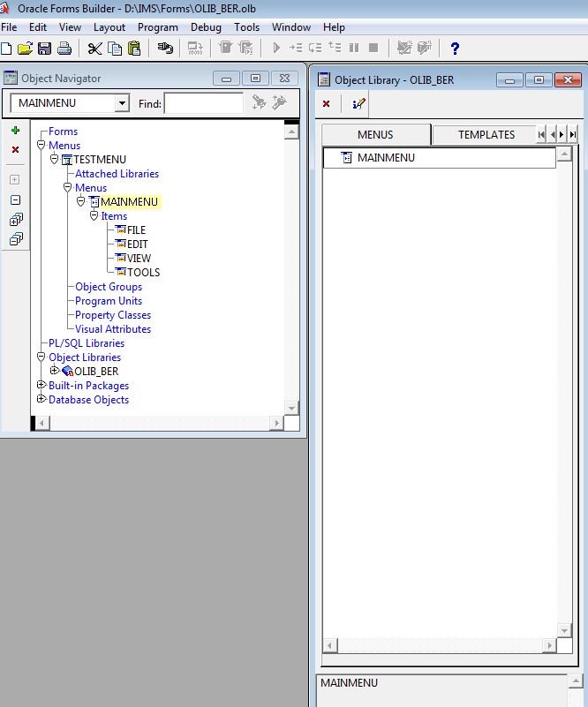Select the FILE menu item node
This screenshot has width=588, height=707.
[x=136, y=230]
